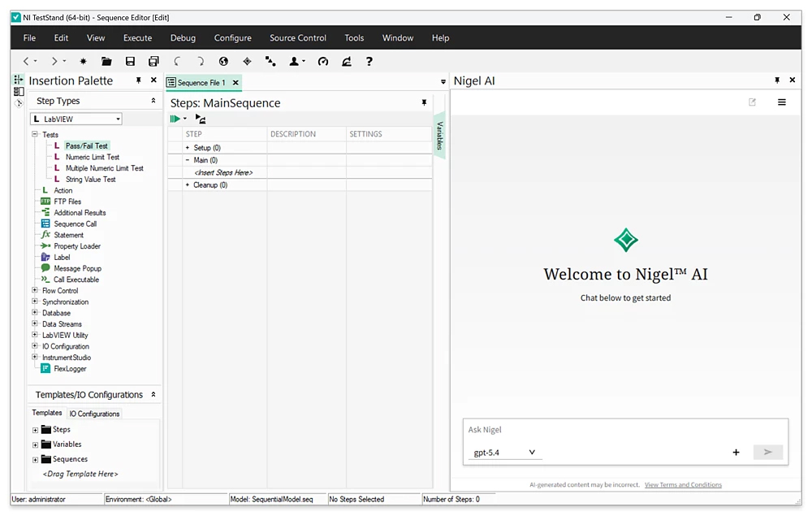Start a new Nigel chat with edit icon
Image resolution: width=812 pixels, height=516 pixels.
(753, 102)
